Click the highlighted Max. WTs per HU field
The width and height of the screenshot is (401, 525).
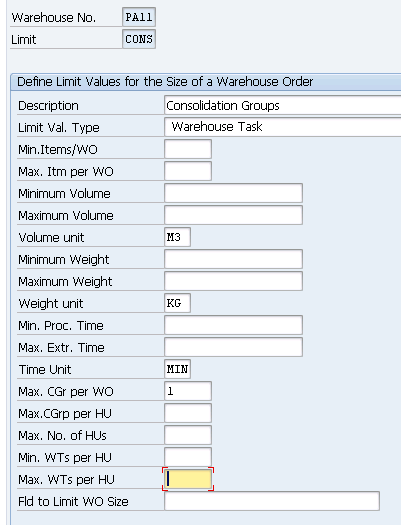[188, 479]
